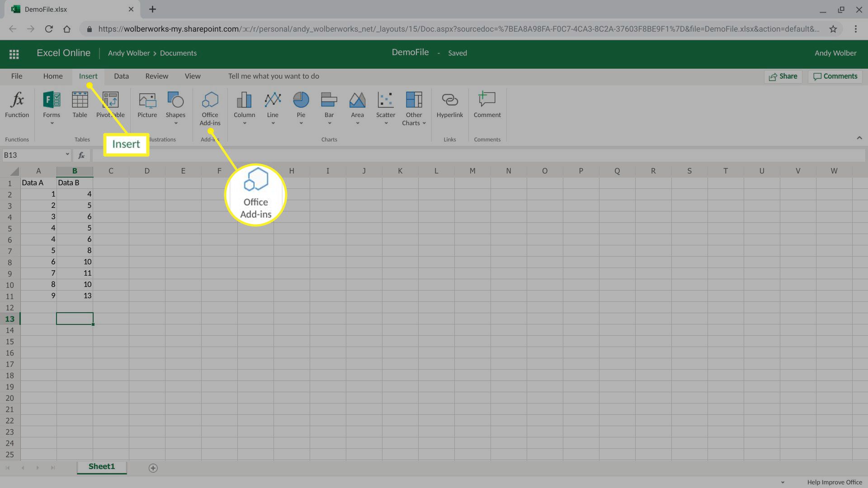This screenshot has height=488, width=868.
Task: Click the Insert menu tab
Action: 88,75
